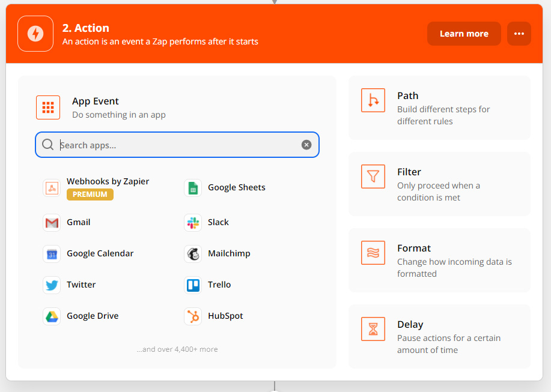Click the Format waves icon
The height and width of the screenshot is (392, 551).
[373, 253]
